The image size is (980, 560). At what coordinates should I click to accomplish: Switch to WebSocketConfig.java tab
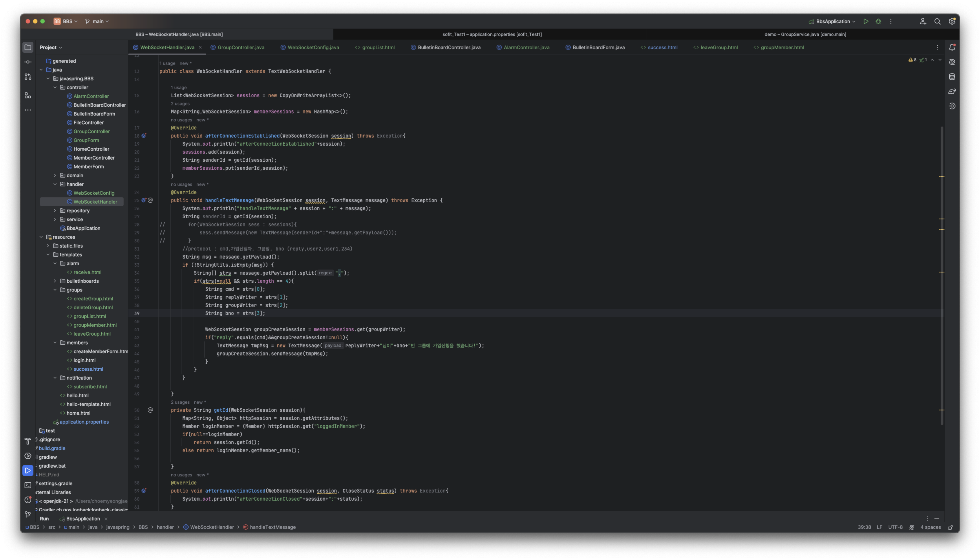pyautogui.click(x=310, y=47)
